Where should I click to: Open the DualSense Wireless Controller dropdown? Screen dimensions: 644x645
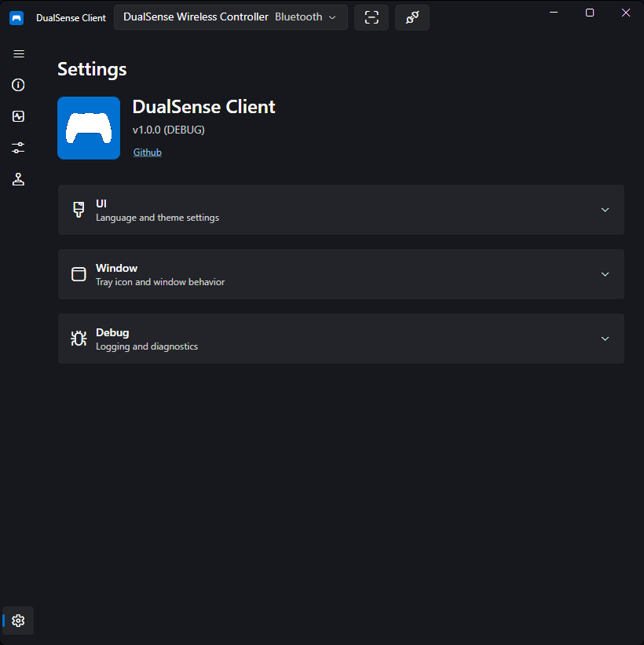tap(231, 17)
